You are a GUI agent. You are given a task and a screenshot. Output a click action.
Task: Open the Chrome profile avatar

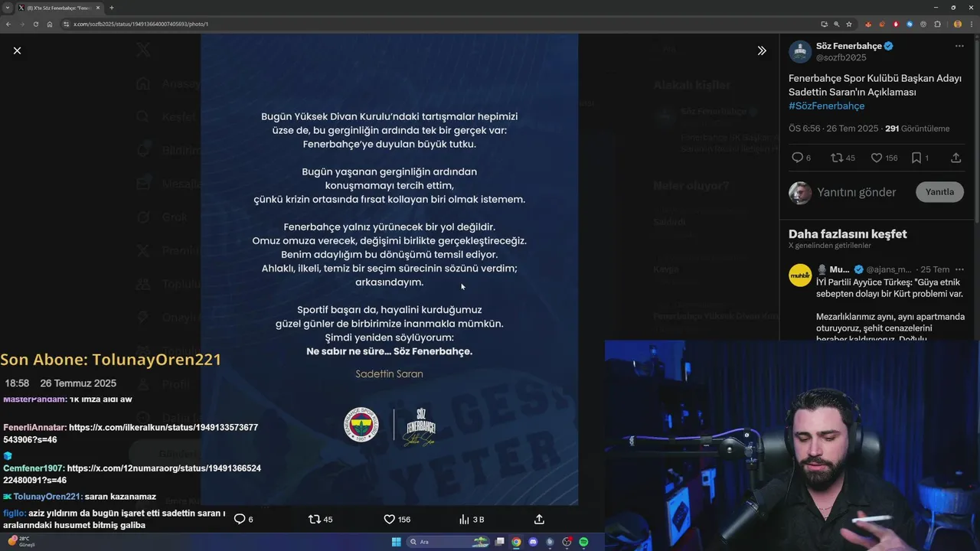[x=958, y=24]
